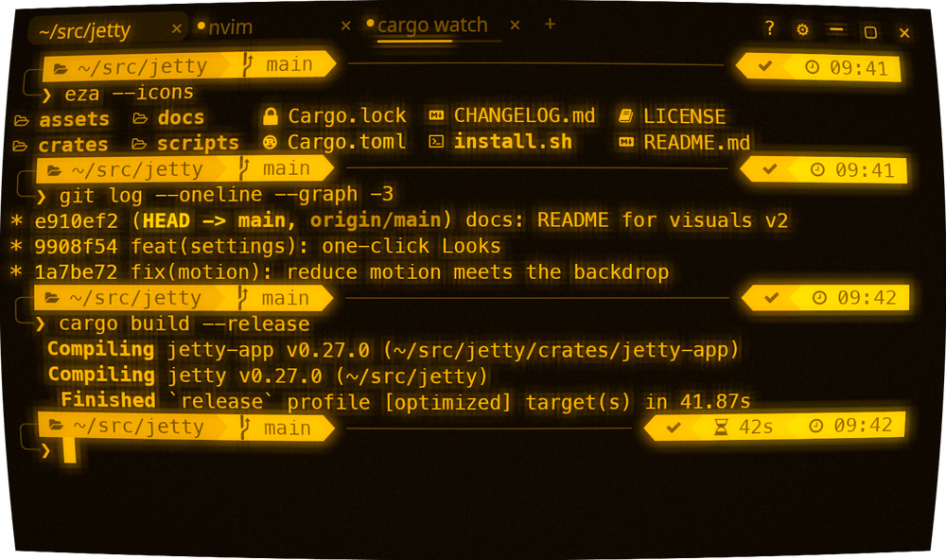Click the Rust icon beside Cargo.toml
This screenshot has width=946, height=560.
(x=270, y=142)
